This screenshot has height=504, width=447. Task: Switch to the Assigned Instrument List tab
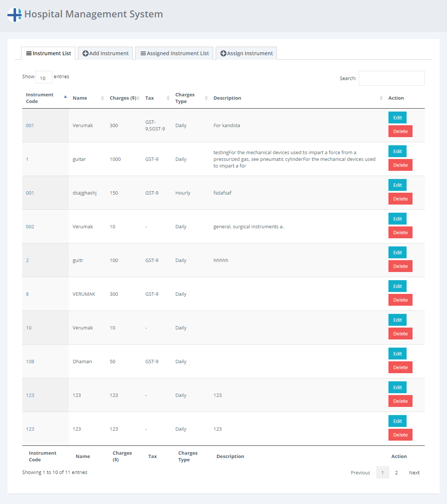[x=174, y=53]
